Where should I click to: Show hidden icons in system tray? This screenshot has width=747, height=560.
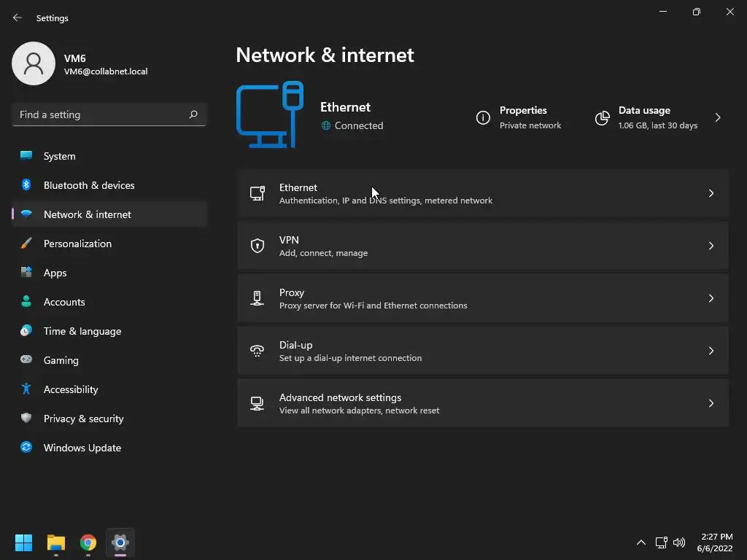pos(640,542)
